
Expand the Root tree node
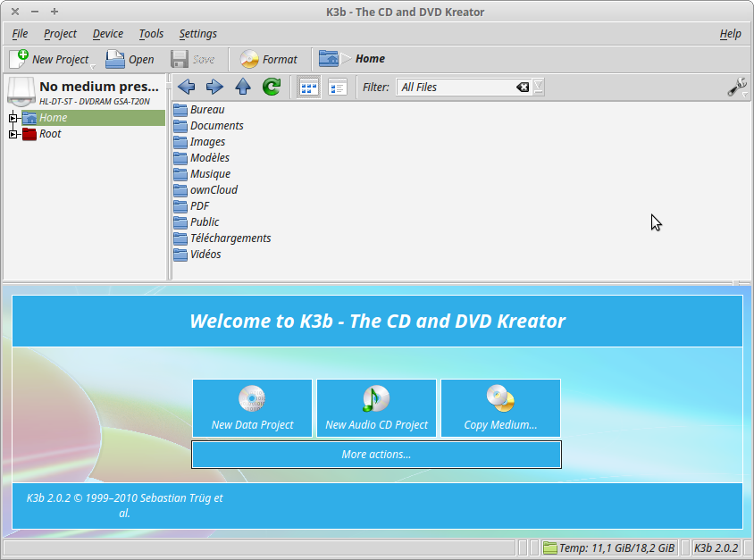pos(13,134)
